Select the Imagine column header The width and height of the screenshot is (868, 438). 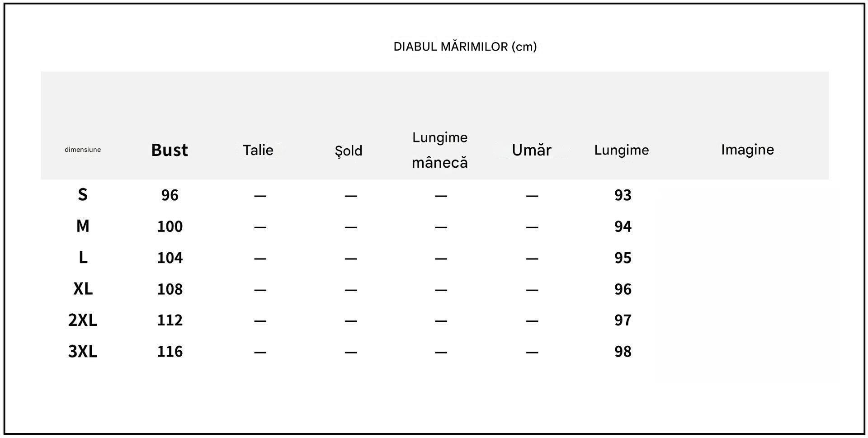(748, 150)
